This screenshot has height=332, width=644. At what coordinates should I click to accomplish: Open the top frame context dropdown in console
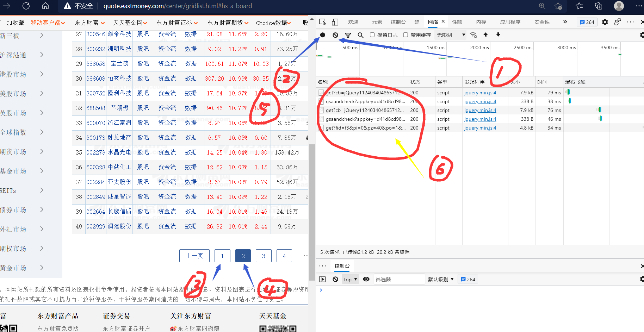(x=350, y=279)
